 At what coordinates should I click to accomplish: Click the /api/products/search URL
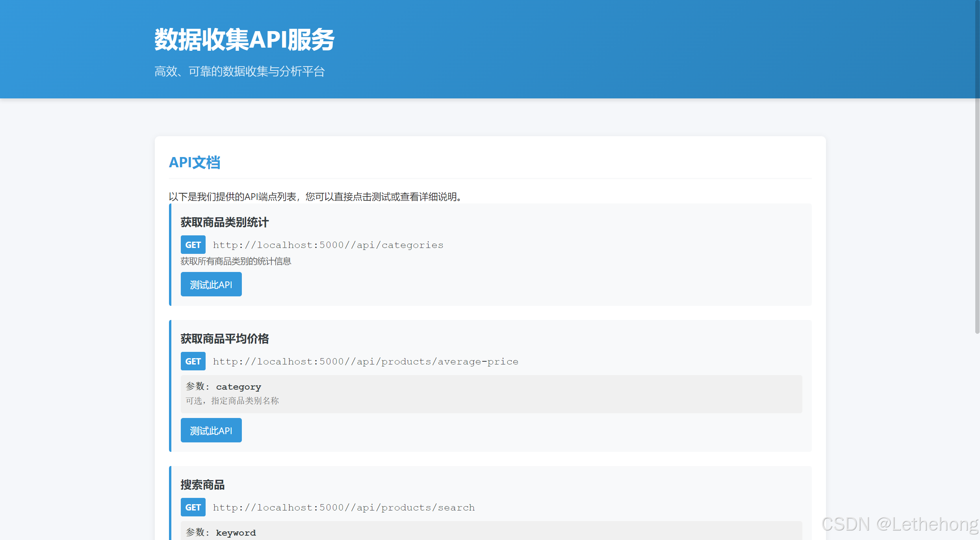click(344, 507)
